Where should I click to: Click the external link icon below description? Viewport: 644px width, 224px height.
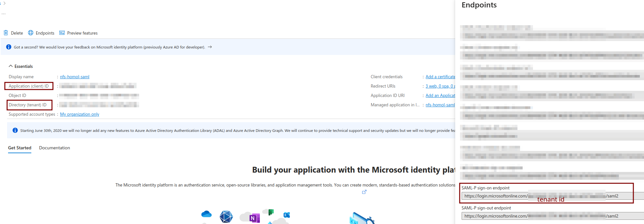coord(364,192)
